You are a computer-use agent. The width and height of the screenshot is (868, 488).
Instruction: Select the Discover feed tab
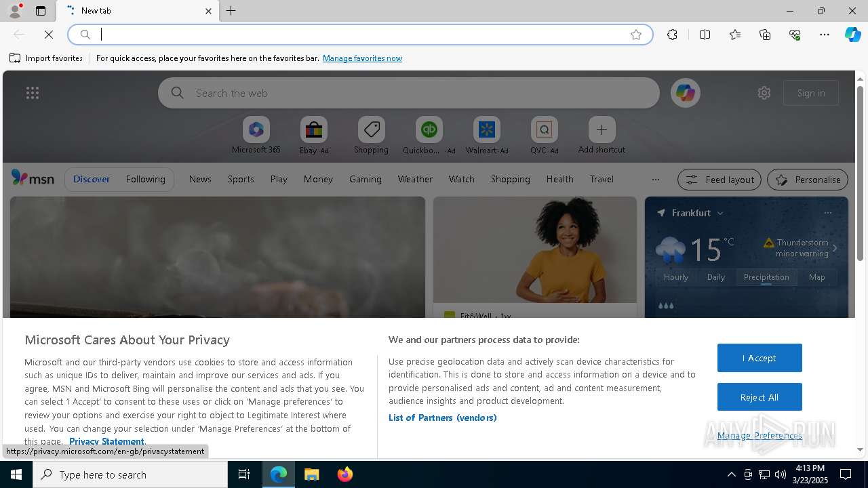click(x=92, y=179)
